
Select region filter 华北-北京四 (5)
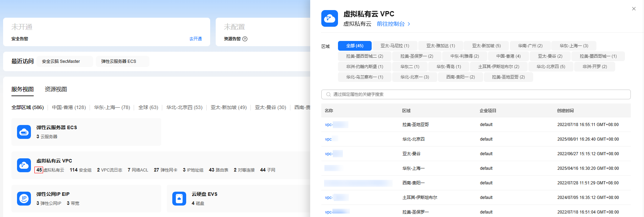(x=551, y=67)
